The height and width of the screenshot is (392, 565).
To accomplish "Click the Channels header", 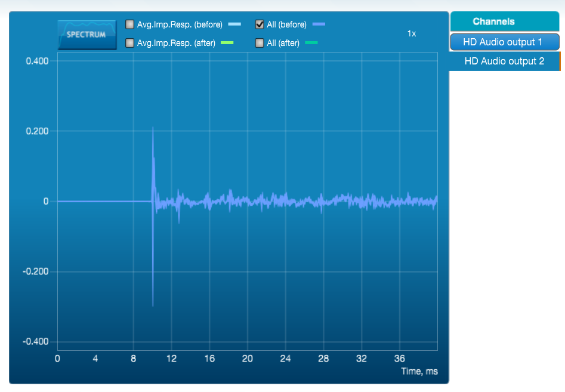I will [505, 21].
